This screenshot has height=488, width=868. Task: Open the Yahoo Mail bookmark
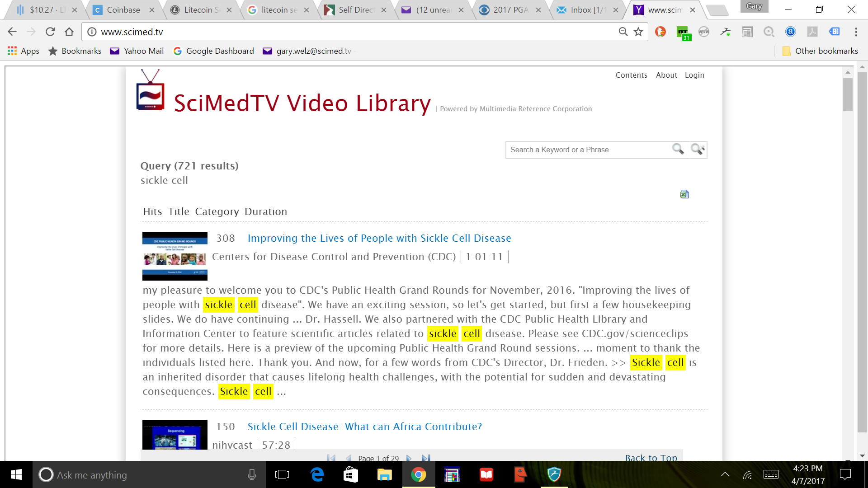(x=137, y=51)
